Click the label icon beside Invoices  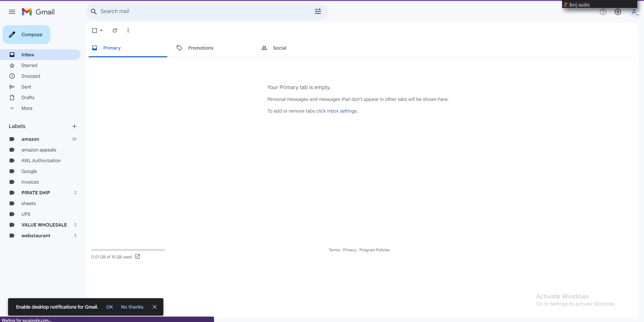click(x=12, y=182)
